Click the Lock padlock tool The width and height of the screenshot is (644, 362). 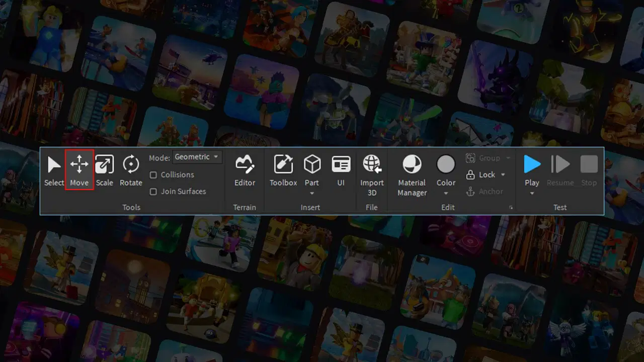point(481,174)
